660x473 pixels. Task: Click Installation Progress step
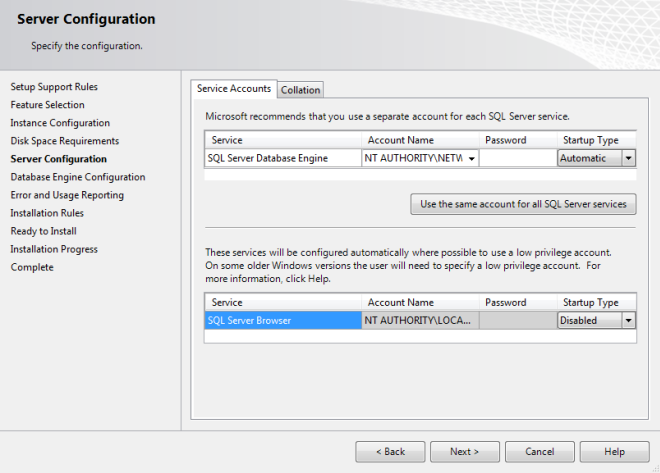(54, 250)
